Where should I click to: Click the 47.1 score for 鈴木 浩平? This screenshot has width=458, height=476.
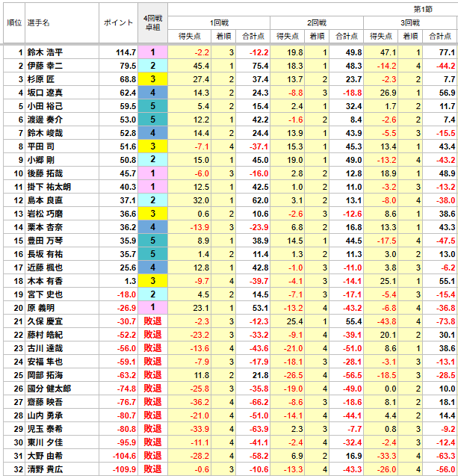click(x=389, y=52)
